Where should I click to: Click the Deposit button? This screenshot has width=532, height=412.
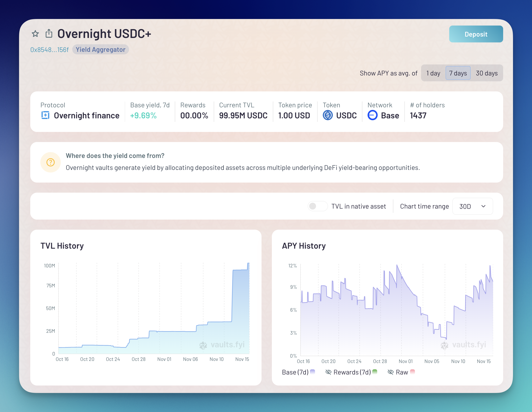[476, 34]
